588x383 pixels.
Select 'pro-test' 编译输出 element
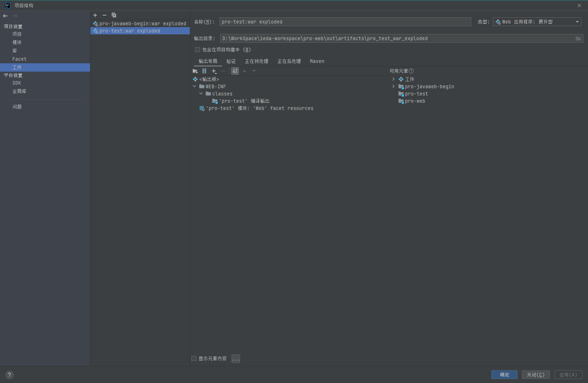241,101
